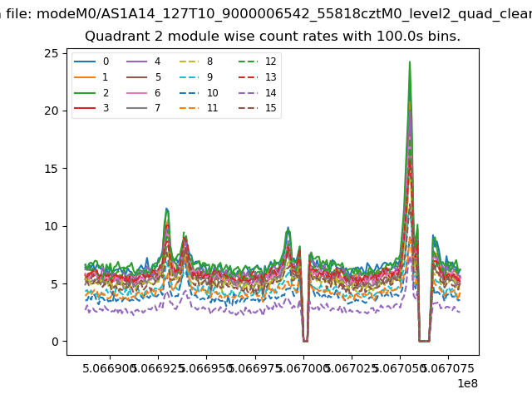Screen dimensions: 532x399
Task: Click the 1e8 x-axis offset label
Action: [466, 383]
